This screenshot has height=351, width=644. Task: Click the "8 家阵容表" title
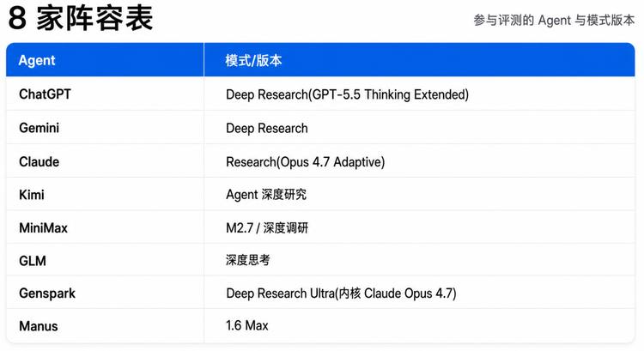(x=81, y=19)
